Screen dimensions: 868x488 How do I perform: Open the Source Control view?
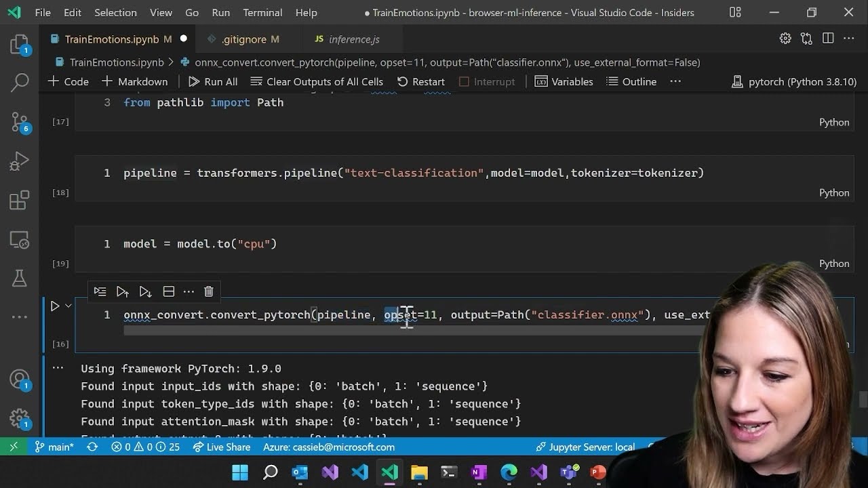click(20, 122)
